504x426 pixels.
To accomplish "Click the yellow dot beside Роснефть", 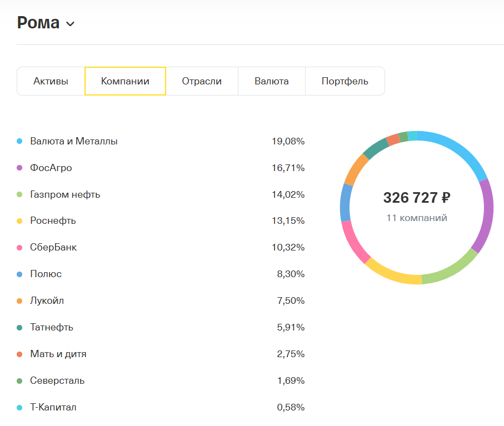I will 19,221.
